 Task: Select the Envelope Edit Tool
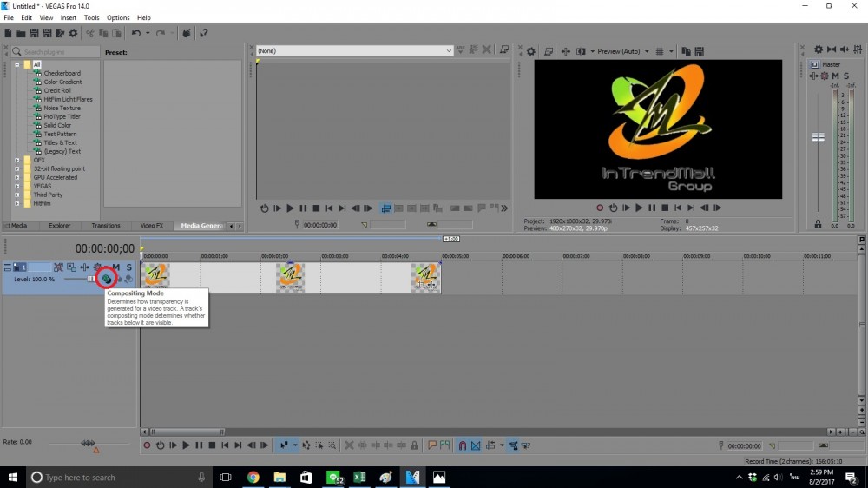306,445
